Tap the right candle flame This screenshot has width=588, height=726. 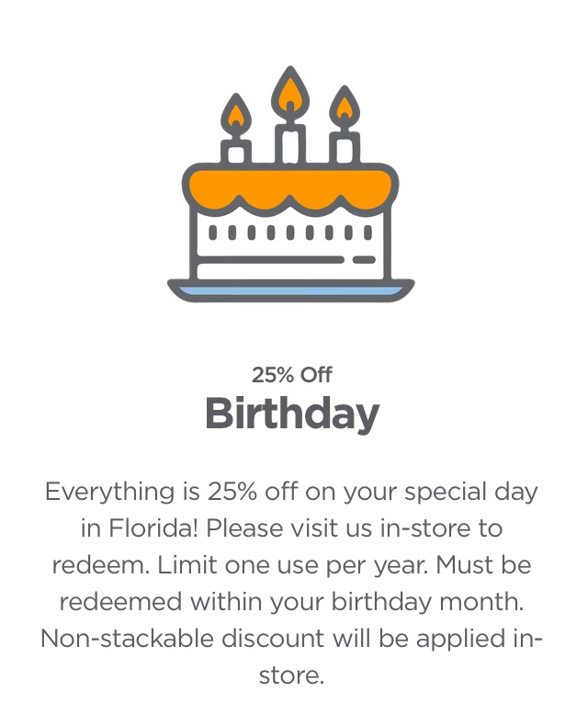point(345,108)
